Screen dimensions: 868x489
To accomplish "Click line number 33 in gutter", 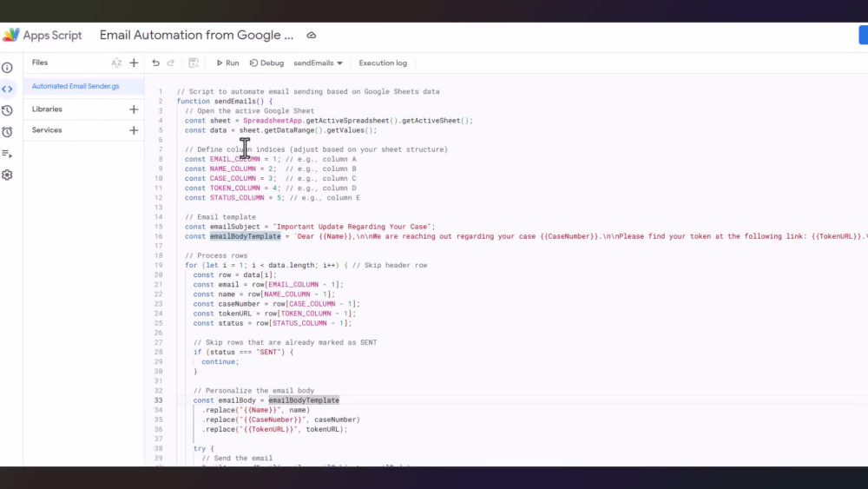I will click(x=158, y=400).
